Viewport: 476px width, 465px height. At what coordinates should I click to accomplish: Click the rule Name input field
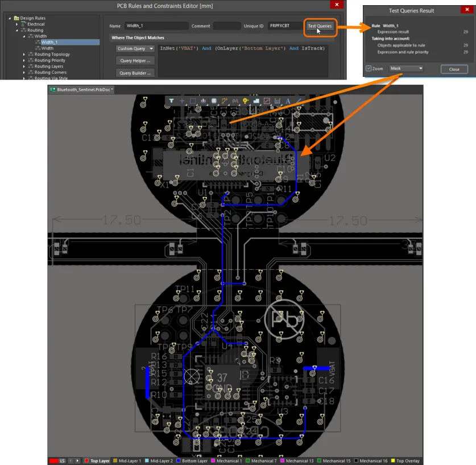156,26
